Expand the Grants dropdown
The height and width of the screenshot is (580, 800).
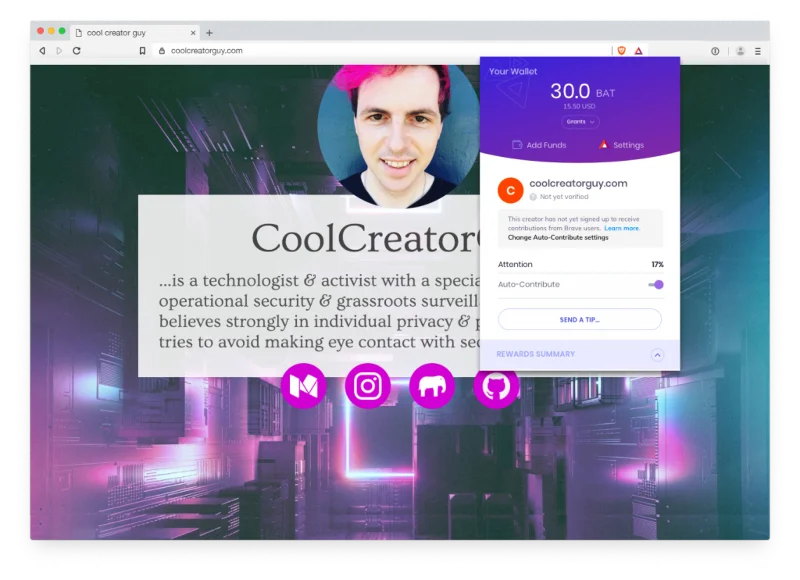click(x=578, y=122)
